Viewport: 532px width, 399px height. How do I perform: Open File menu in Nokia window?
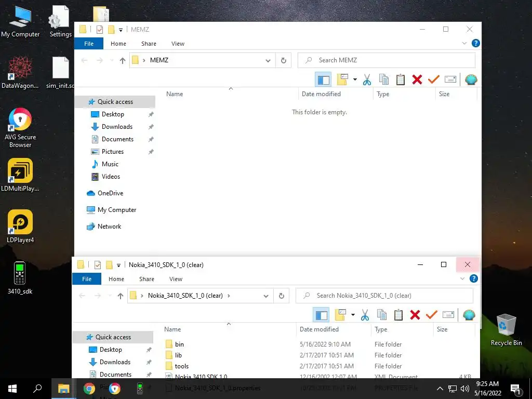point(87,279)
